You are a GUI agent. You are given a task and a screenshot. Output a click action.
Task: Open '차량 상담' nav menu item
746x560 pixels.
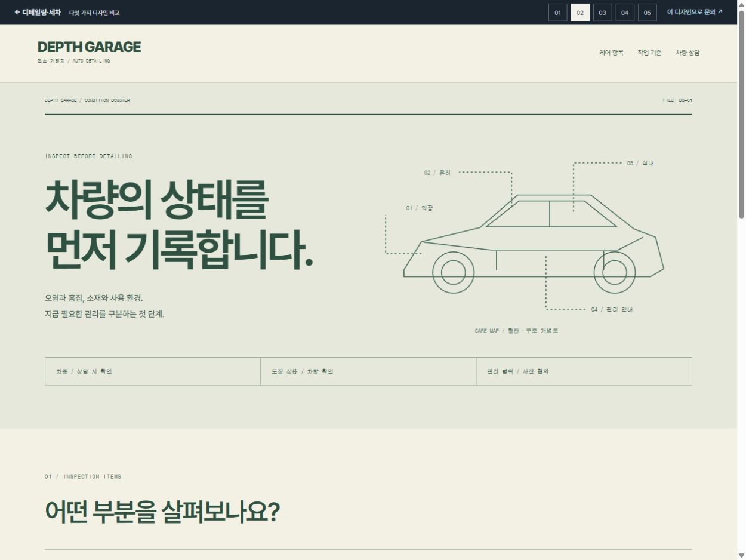688,53
